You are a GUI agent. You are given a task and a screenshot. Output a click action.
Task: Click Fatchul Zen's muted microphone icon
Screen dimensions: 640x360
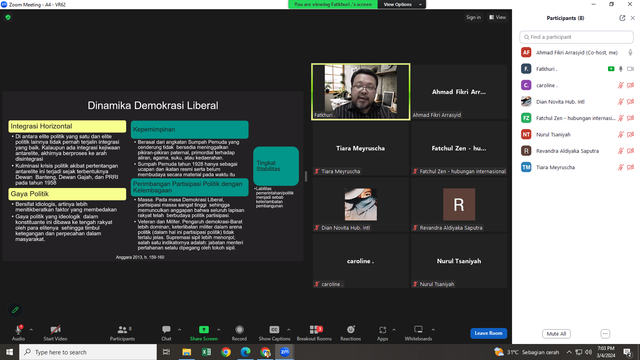tap(620, 118)
